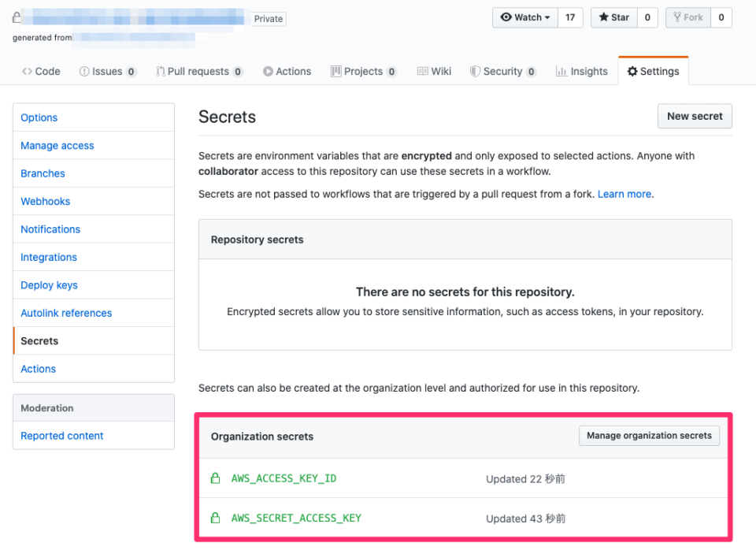Viewport: 756px width, 554px height.
Task: Click the Settings gear icon
Action: coord(632,72)
